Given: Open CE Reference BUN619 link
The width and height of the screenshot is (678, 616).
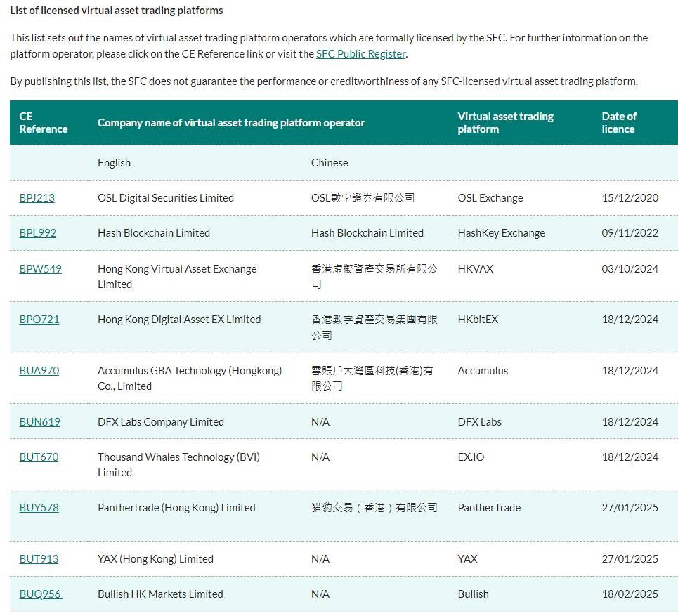Looking at the screenshot, I should coord(40,422).
